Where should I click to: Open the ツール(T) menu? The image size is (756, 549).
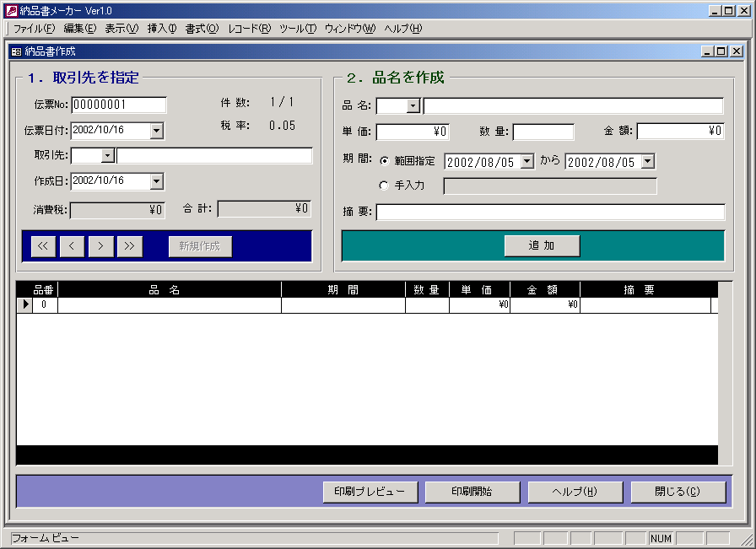pyautogui.click(x=298, y=29)
